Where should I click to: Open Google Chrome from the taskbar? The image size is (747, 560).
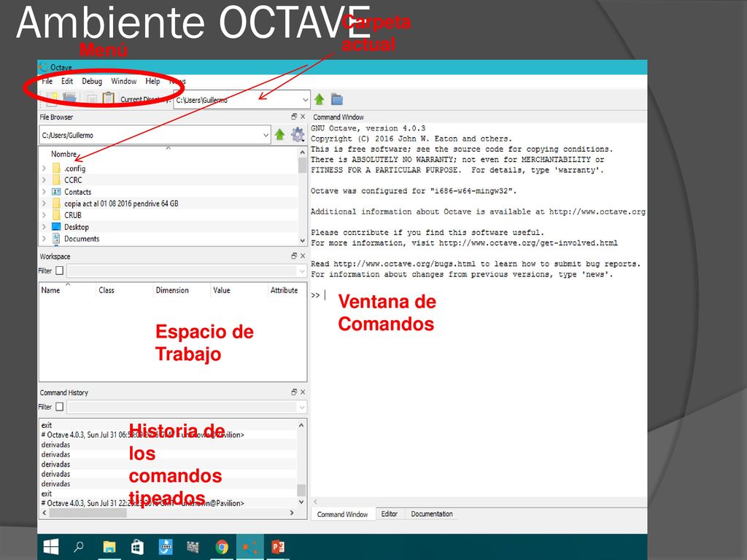click(x=222, y=547)
